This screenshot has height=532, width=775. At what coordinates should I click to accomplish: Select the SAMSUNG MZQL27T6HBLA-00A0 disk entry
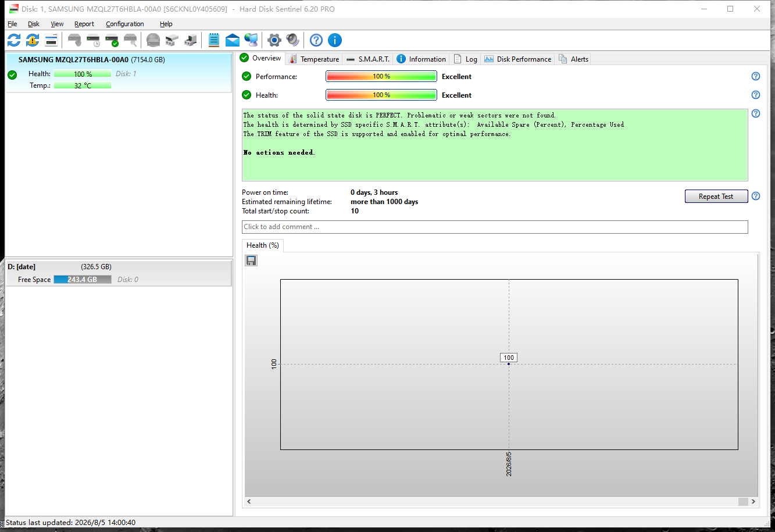click(118, 73)
